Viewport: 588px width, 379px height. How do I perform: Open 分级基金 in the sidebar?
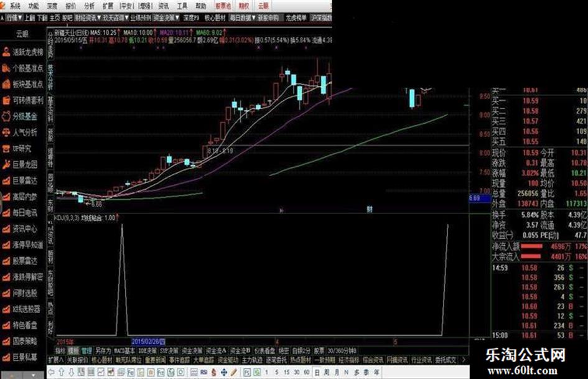tap(19, 116)
